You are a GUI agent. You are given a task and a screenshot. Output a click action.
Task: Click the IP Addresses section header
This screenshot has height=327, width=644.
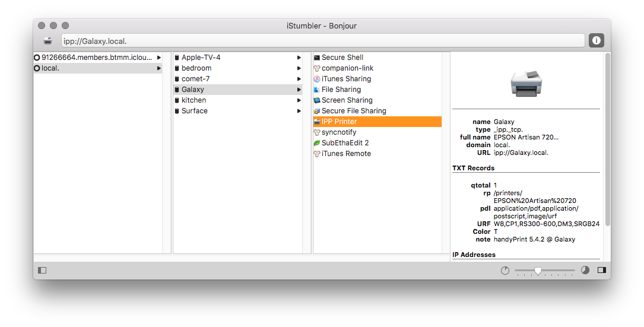474,255
